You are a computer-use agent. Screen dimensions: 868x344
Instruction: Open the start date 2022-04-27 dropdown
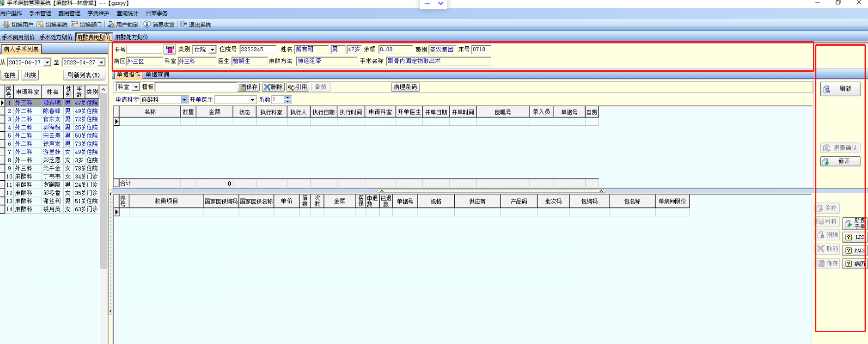click(x=47, y=62)
